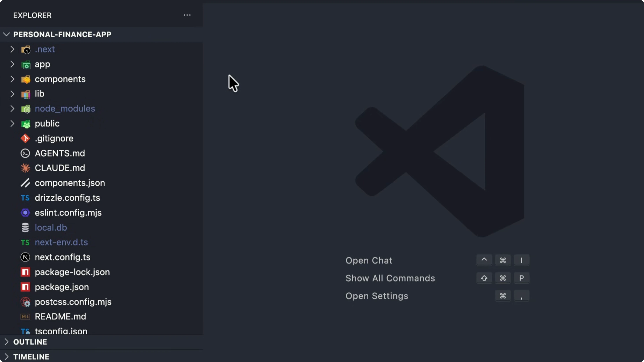Click the ESLint icon beside eslint.config.mjs

click(25, 213)
